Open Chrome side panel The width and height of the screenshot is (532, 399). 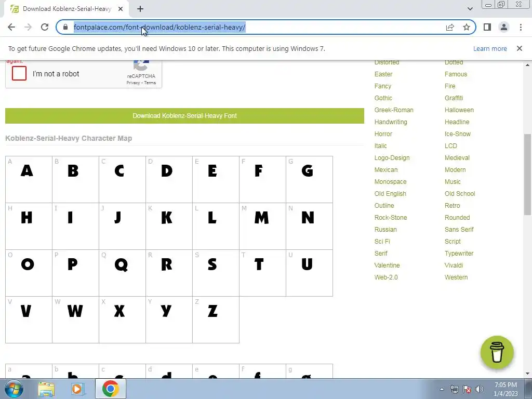pyautogui.click(x=487, y=27)
